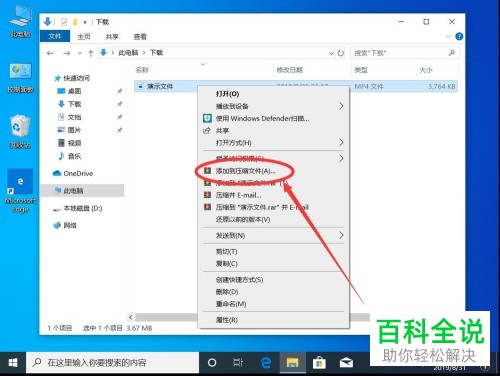Refresh the folder view
The image size is (500, 376).
341,53
